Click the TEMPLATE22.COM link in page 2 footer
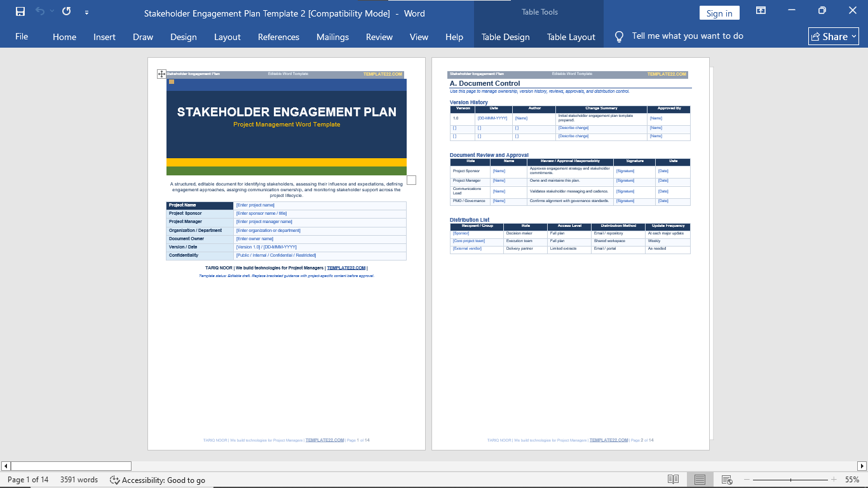This screenshot has width=868, height=488. tap(609, 440)
